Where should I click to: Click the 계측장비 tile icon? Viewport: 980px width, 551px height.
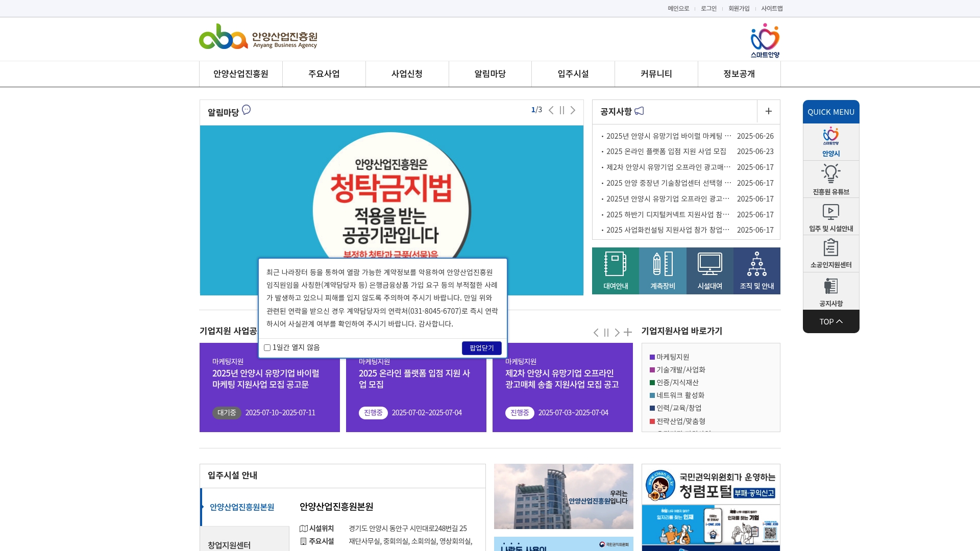[x=663, y=271]
